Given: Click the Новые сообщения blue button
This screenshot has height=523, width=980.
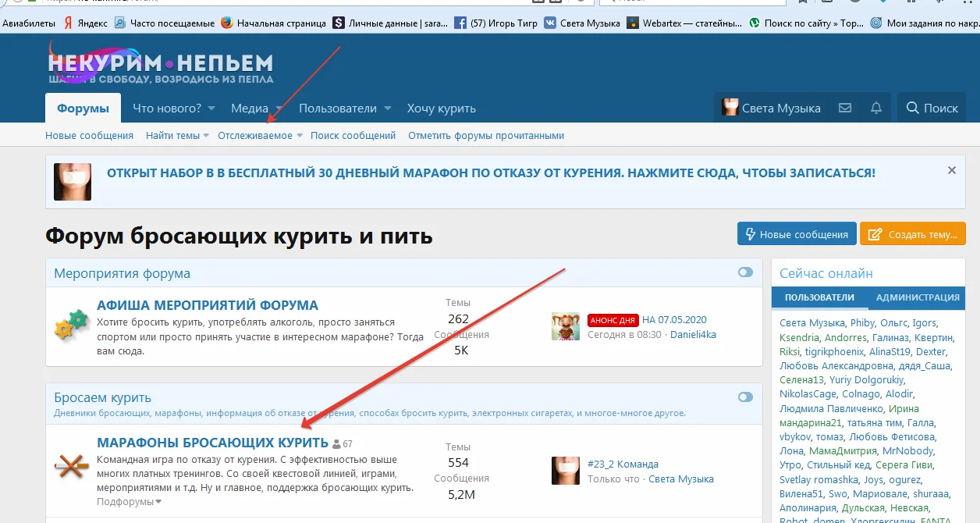Looking at the screenshot, I should [x=796, y=234].
